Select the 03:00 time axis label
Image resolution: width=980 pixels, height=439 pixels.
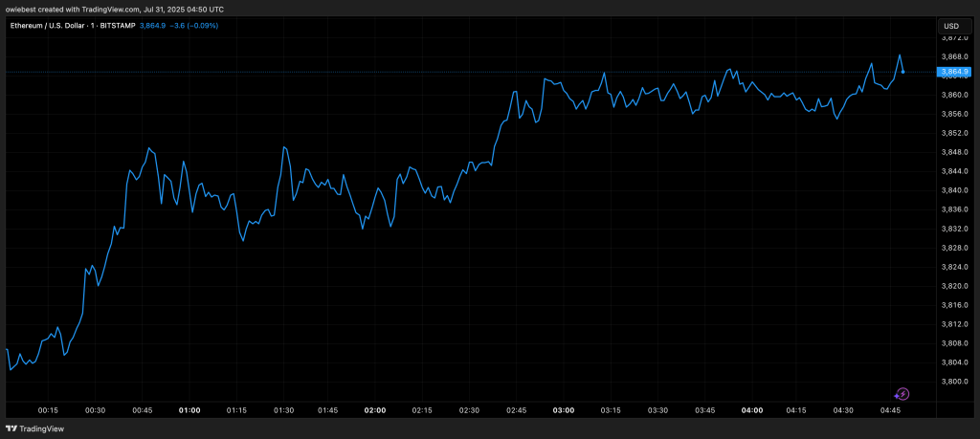click(564, 410)
